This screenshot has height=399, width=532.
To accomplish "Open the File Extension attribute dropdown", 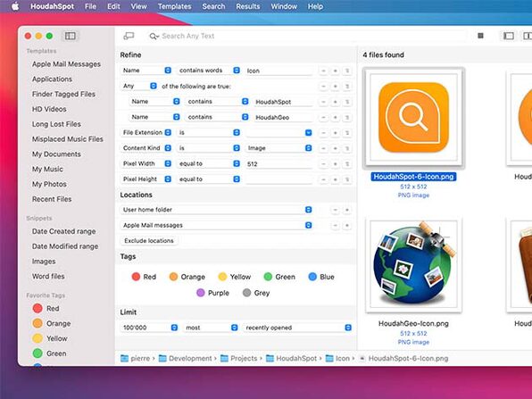I will tap(146, 132).
